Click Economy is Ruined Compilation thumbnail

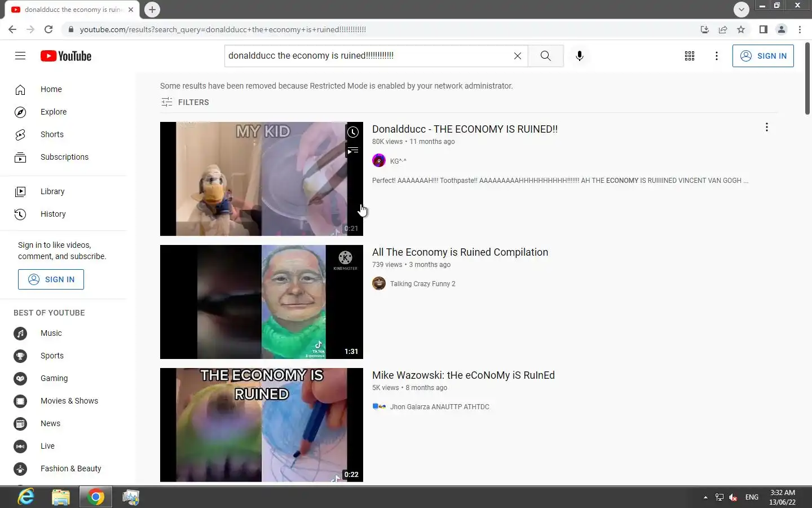pos(262,302)
